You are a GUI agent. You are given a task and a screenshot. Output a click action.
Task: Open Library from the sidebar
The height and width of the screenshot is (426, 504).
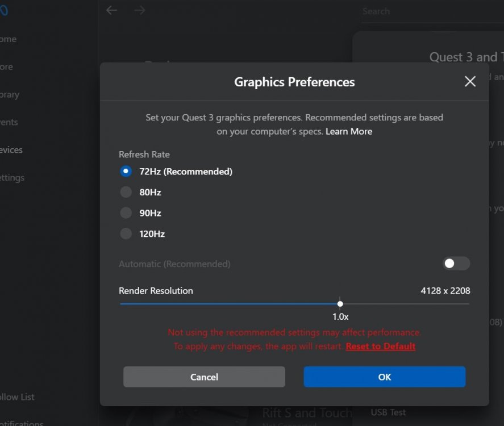(9, 95)
